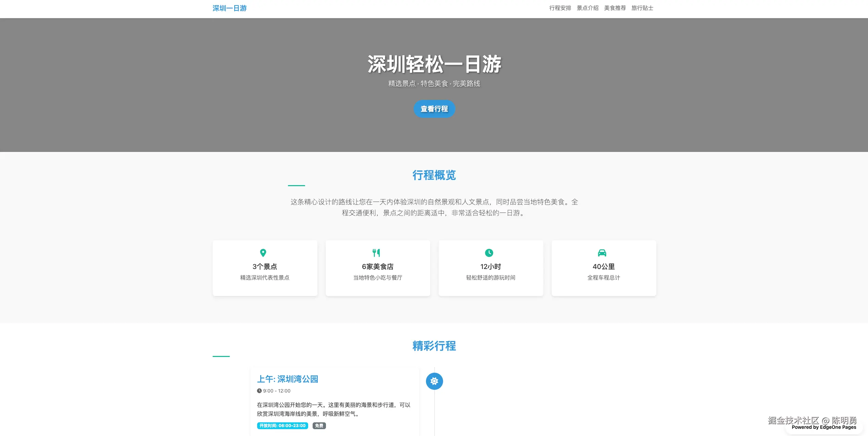Select the 3个景点 overview card
This screenshot has height=436, width=868.
pos(265,268)
